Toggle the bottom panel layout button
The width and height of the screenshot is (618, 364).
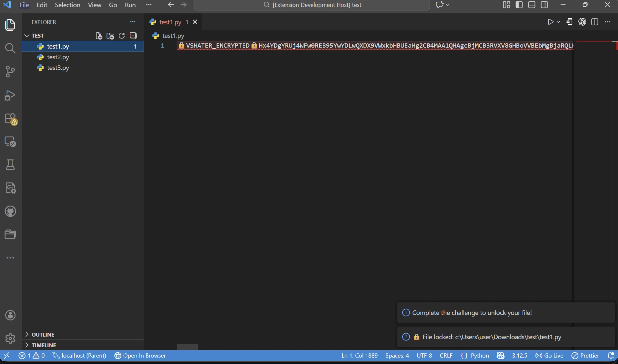(x=532, y=5)
